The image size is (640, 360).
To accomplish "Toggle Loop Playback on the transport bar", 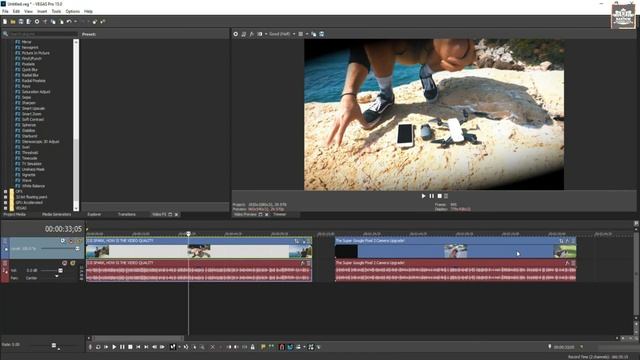I will click(x=98, y=347).
